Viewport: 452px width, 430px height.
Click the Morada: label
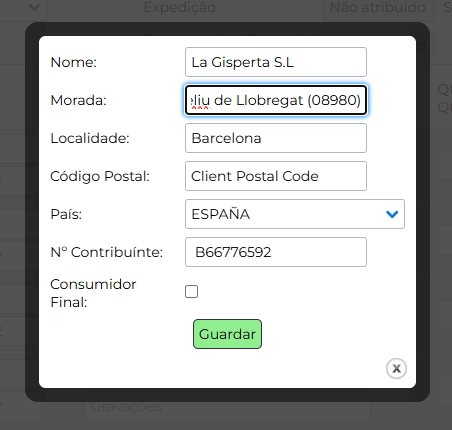pyautogui.click(x=78, y=100)
